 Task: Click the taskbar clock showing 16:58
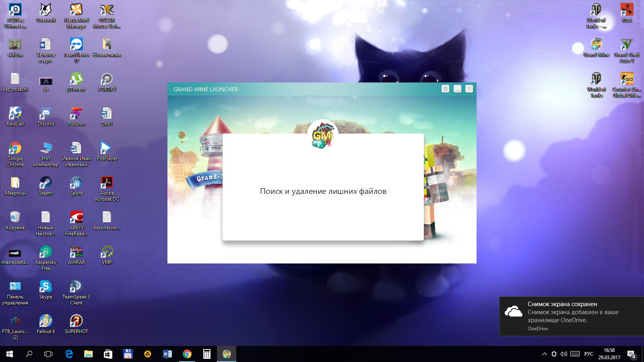(x=609, y=354)
